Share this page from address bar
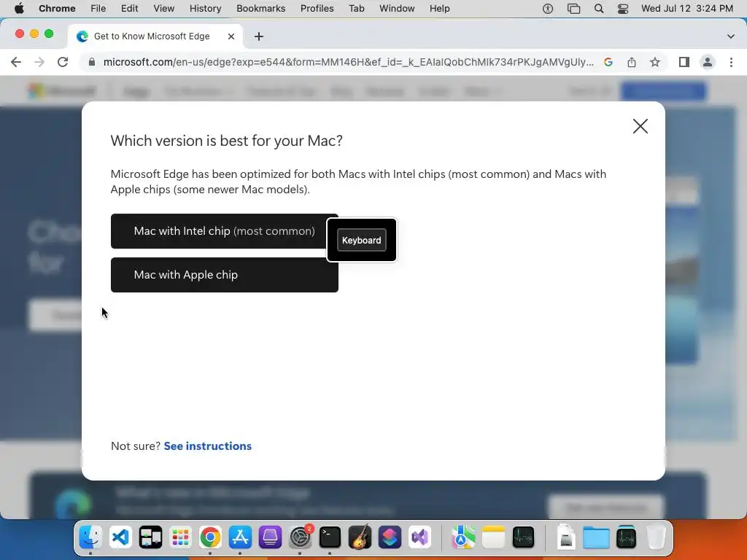The height and width of the screenshot is (560, 747). [x=632, y=62]
